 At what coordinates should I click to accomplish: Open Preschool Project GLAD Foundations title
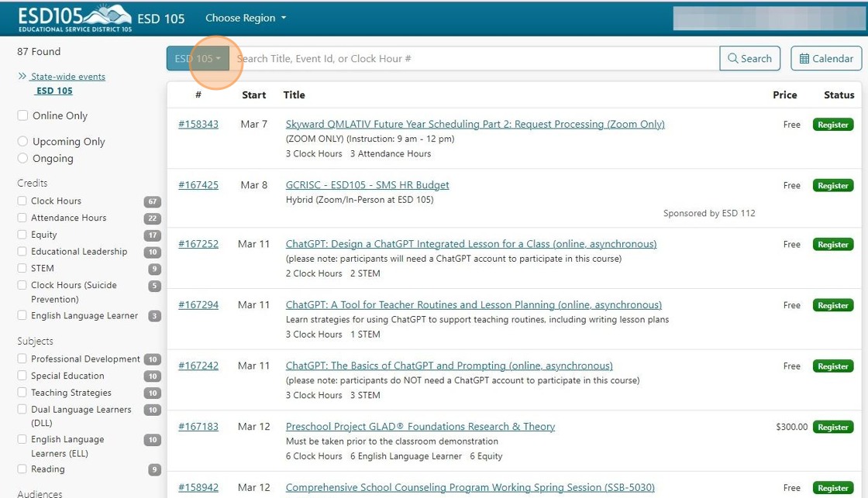(420, 427)
